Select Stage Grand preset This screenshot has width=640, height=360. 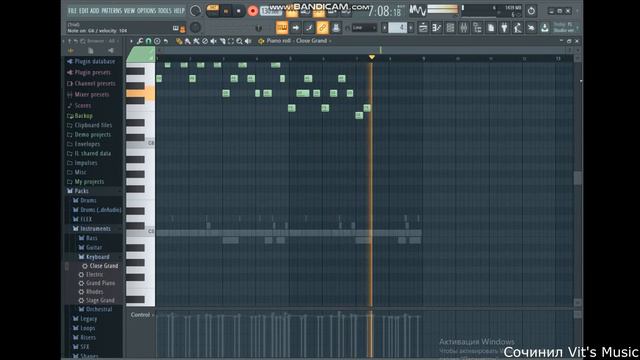point(100,300)
